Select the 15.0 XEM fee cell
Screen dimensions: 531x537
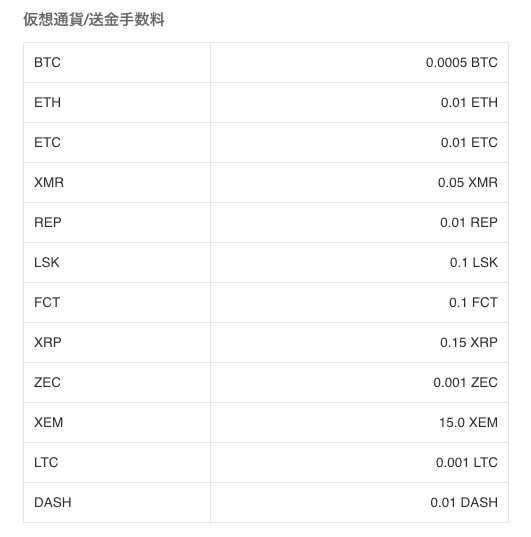[359, 423]
